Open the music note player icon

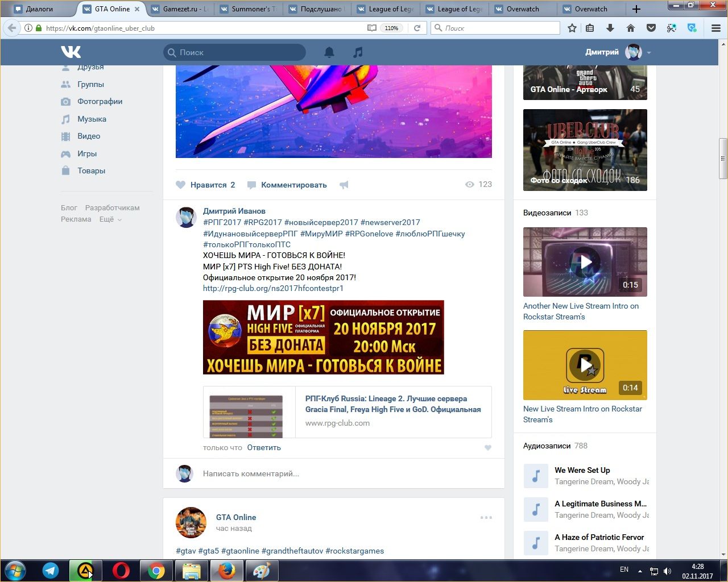358,52
